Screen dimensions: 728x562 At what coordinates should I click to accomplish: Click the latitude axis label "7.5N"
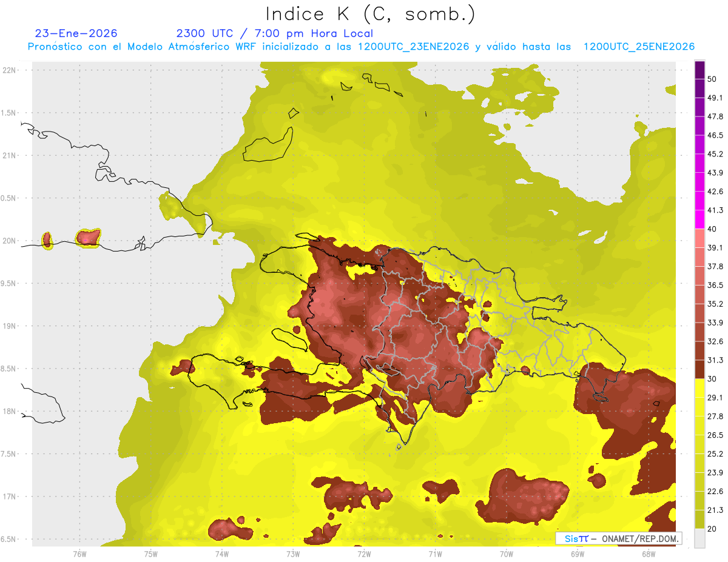pos(9,454)
